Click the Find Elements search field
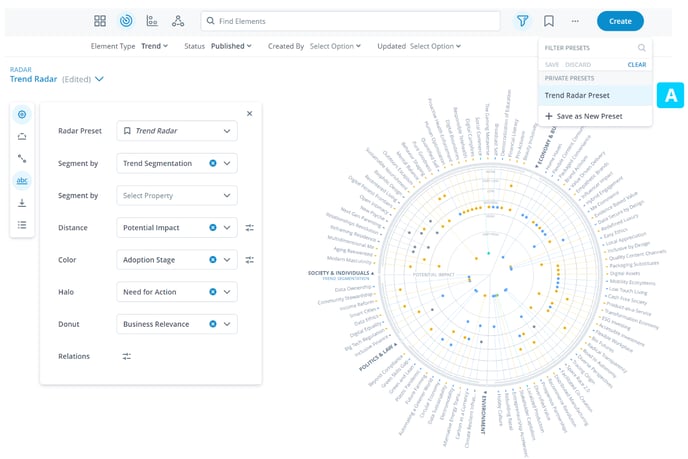The width and height of the screenshot is (688, 459). click(x=350, y=21)
